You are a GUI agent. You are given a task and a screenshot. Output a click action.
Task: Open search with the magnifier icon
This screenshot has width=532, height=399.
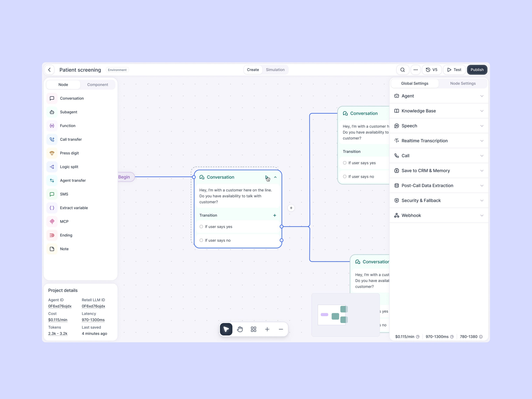403,70
